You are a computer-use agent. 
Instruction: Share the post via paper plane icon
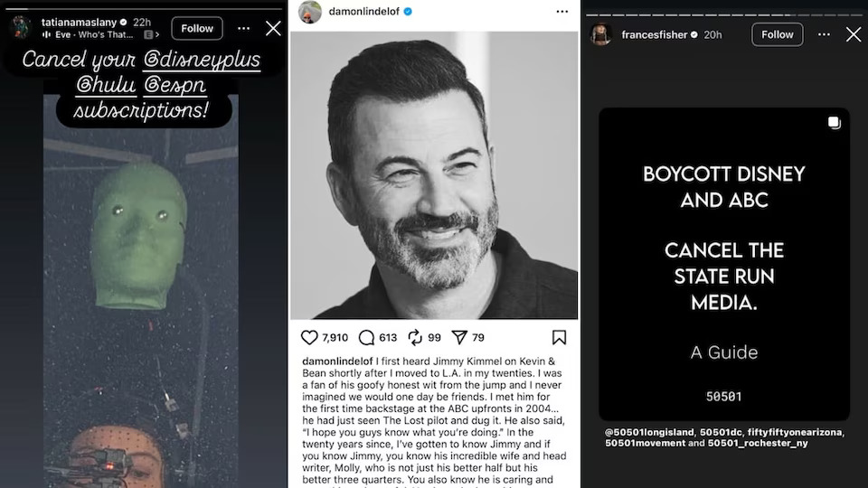pos(459,337)
